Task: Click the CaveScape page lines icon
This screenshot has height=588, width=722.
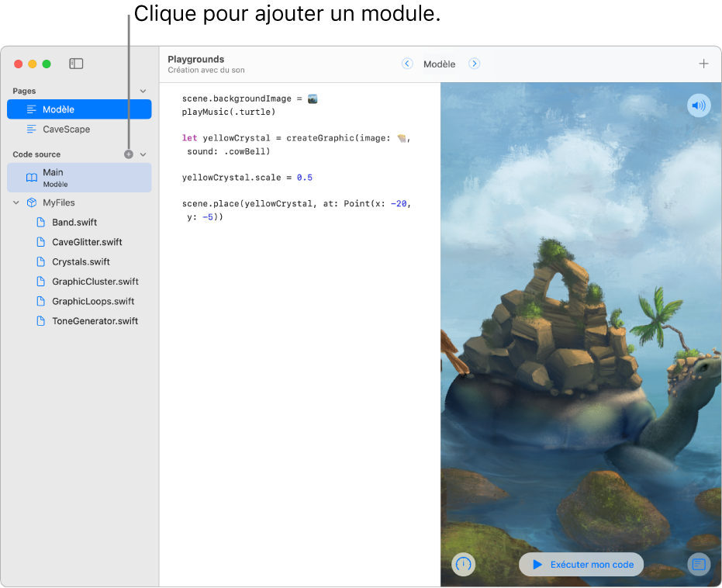Action: 31,129
